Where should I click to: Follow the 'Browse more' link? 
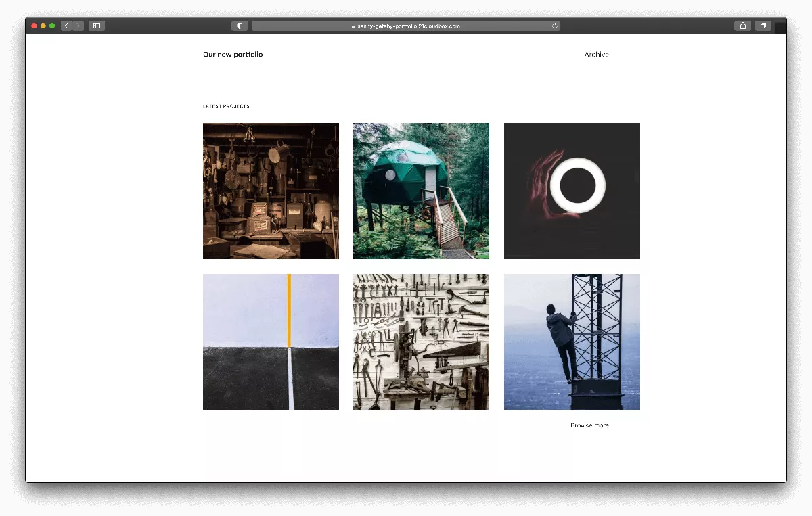coord(589,425)
